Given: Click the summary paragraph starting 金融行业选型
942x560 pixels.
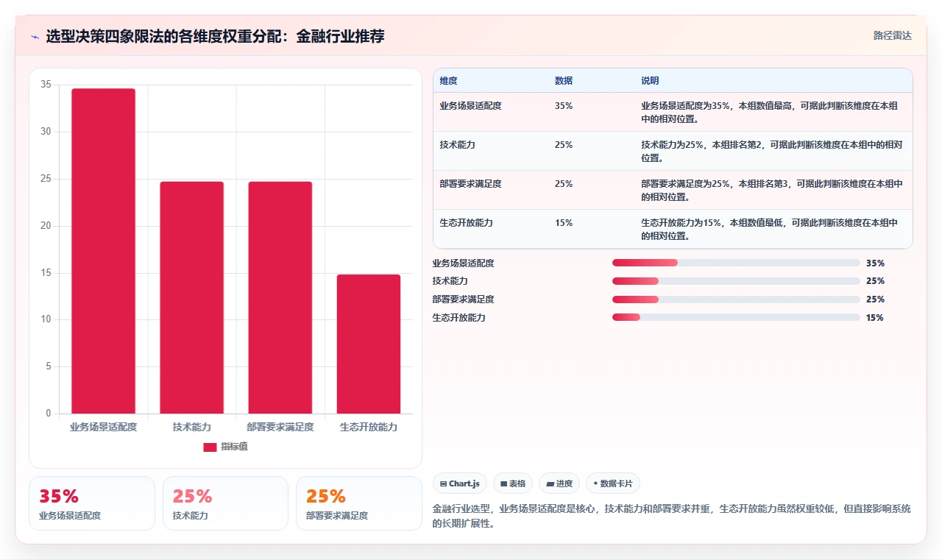Looking at the screenshot, I should [671, 516].
